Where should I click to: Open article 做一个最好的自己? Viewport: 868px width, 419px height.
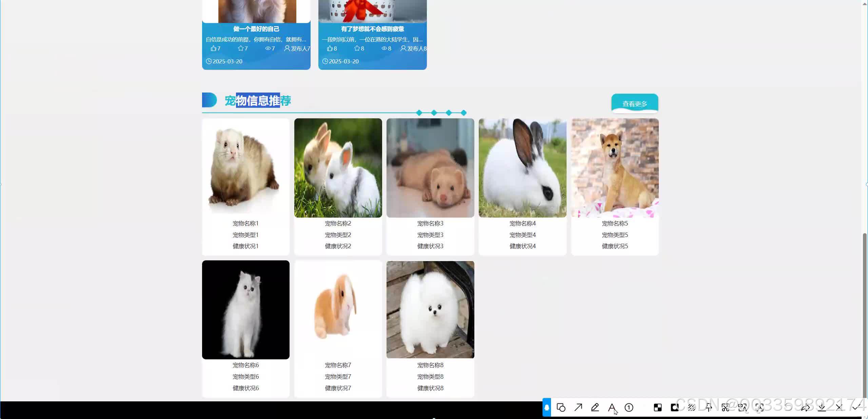(x=256, y=29)
